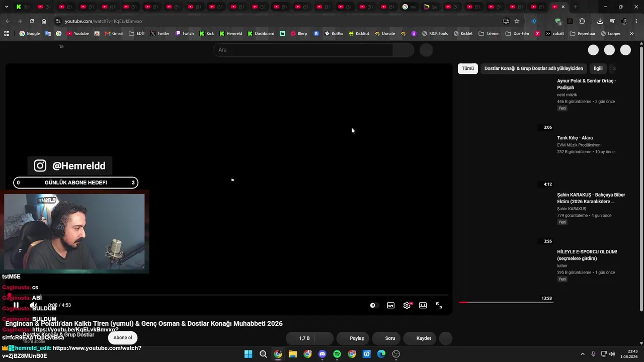Open the Dashboard bookmark
Viewport: 644px width, 362px height.
tap(261, 34)
